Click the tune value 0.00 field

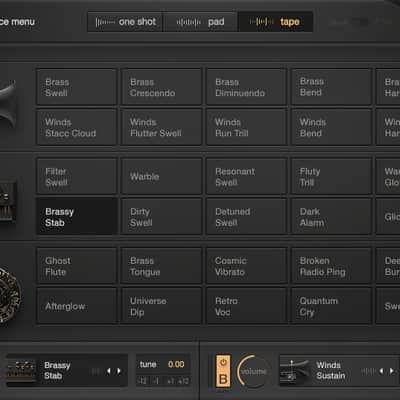click(176, 364)
